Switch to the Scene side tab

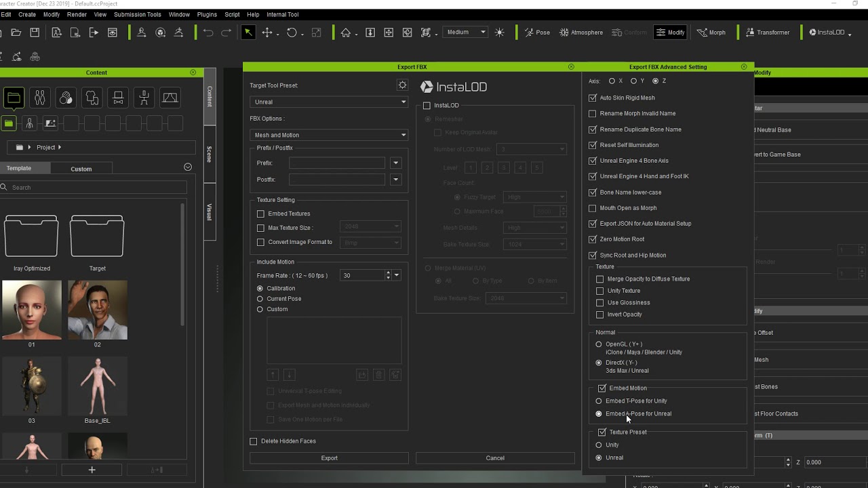(210, 154)
